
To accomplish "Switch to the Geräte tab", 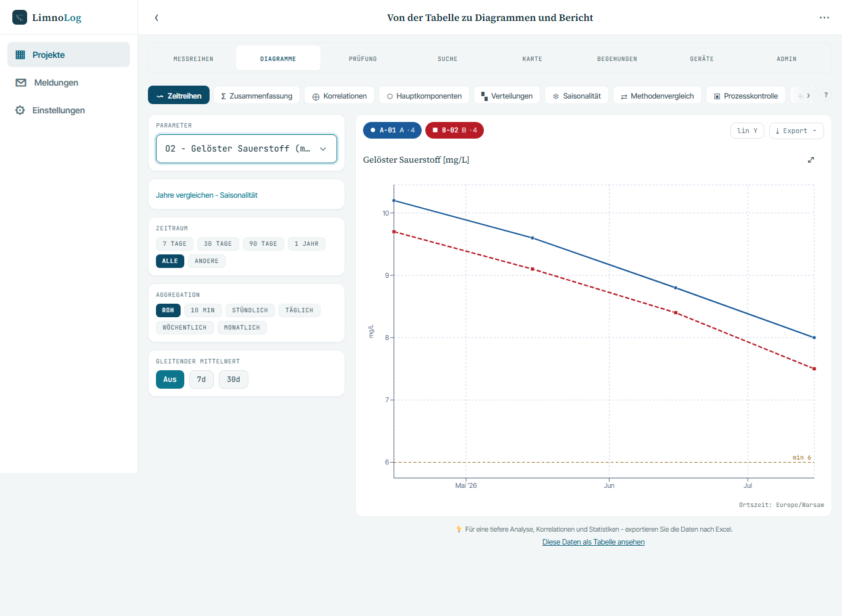I will [702, 59].
